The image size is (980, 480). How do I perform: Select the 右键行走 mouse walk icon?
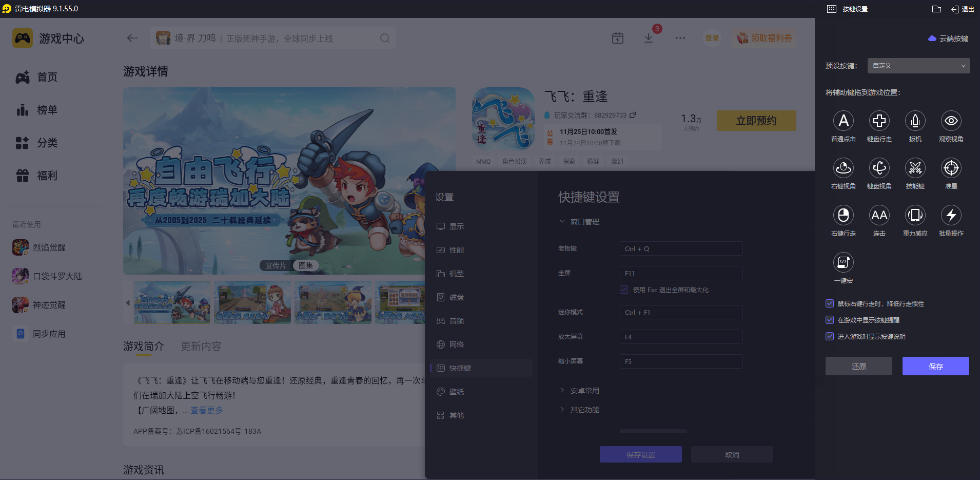[843, 215]
